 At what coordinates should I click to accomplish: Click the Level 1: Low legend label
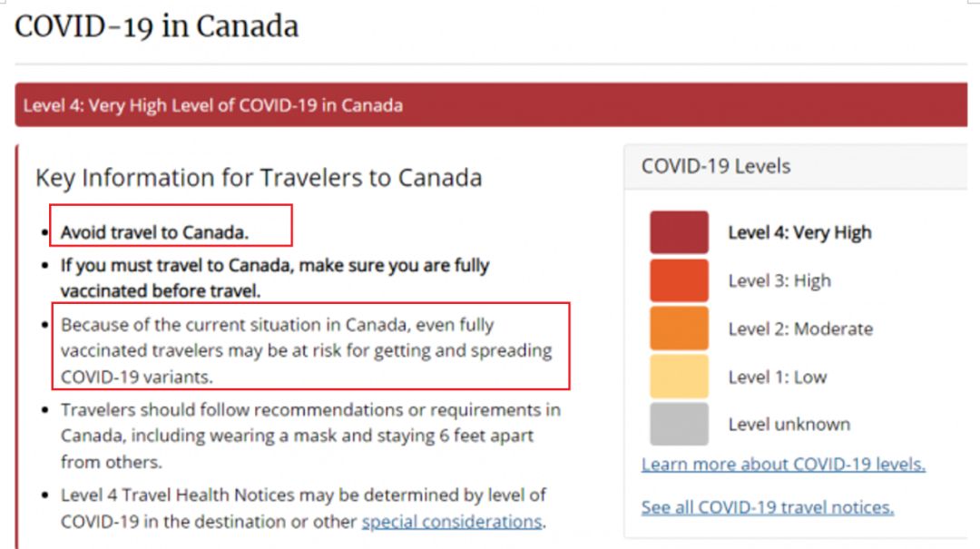pos(778,377)
